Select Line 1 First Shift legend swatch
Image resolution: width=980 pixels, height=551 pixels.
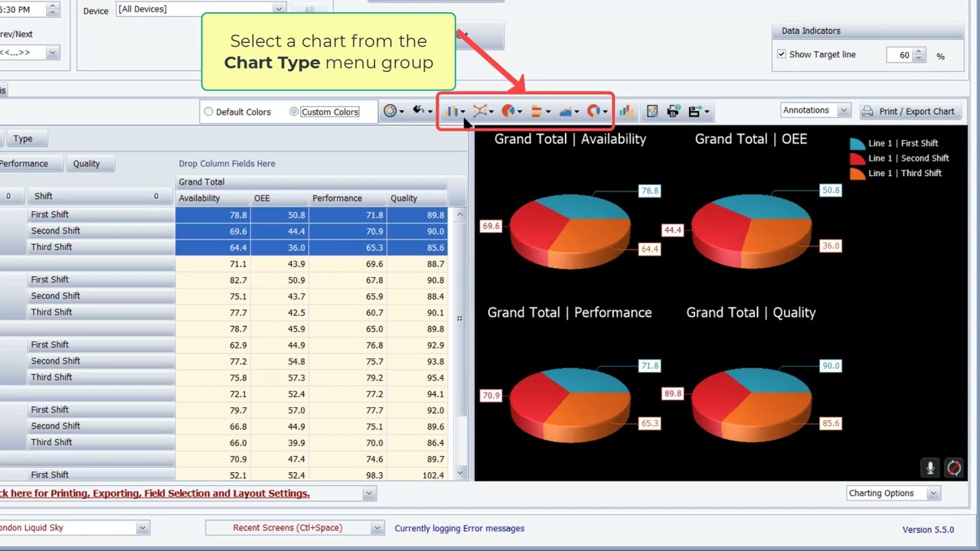[857, 143]
